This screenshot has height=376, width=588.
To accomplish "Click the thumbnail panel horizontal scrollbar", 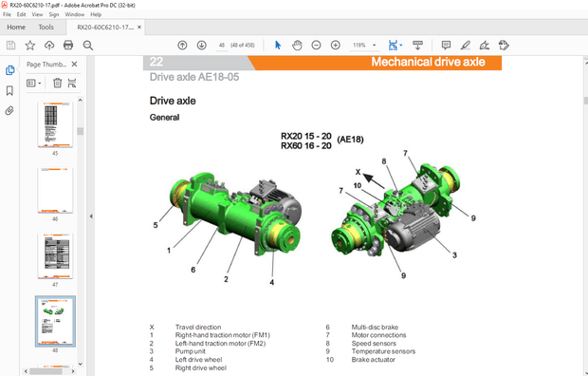I will [x=46, y=371].
